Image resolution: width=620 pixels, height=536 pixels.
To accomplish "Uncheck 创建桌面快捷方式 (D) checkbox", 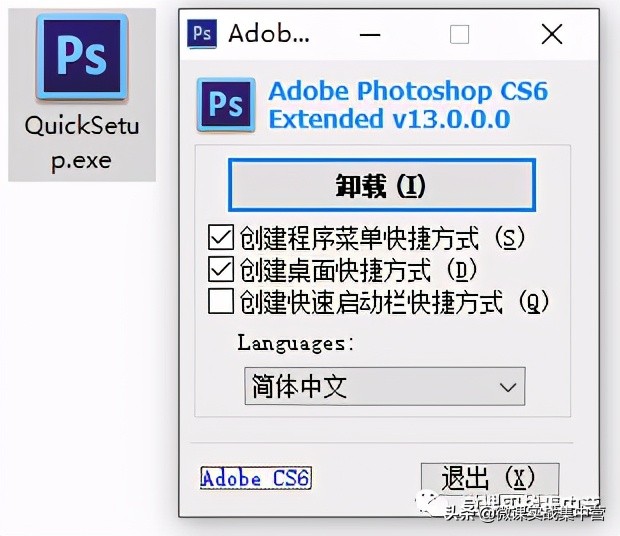I will coord(220,270).
